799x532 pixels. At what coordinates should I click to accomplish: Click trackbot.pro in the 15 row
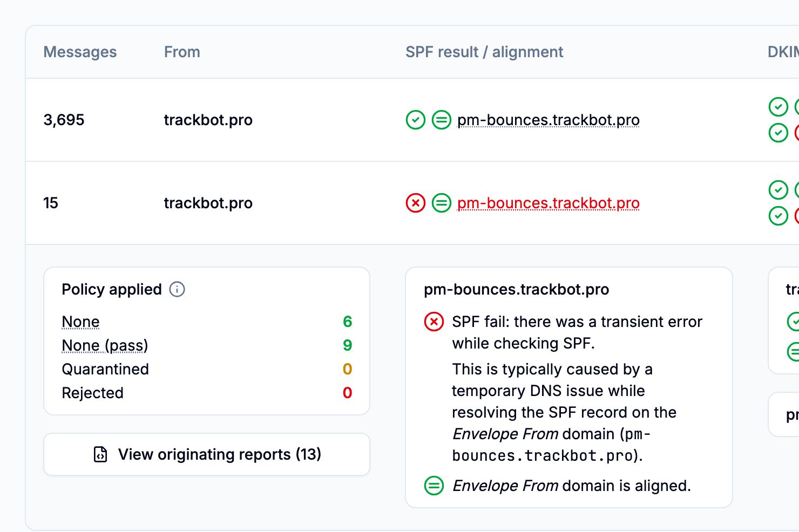[x=208, y=203]
